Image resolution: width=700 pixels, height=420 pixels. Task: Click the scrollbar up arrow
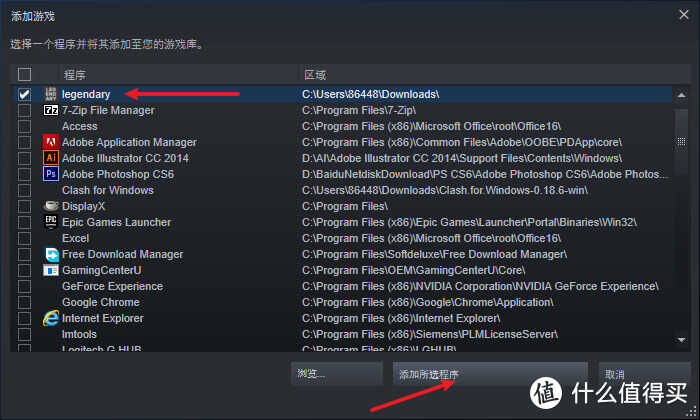click(681, 95)
